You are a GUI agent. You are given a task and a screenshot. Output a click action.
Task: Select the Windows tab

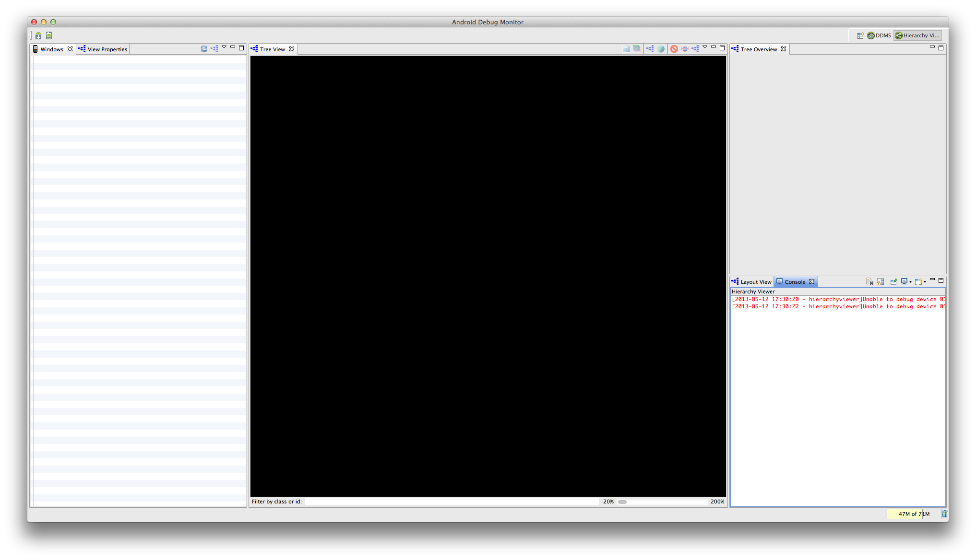(51, 49)
